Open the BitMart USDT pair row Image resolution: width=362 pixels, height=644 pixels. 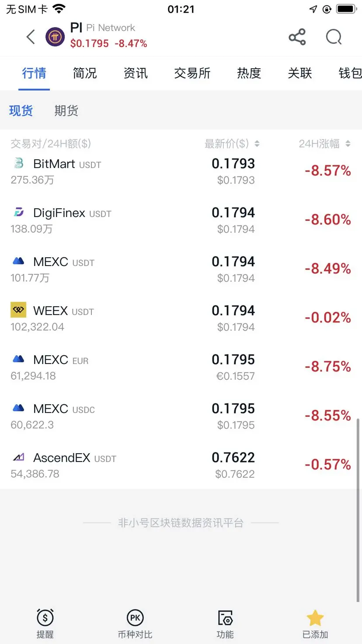[181, 171]
